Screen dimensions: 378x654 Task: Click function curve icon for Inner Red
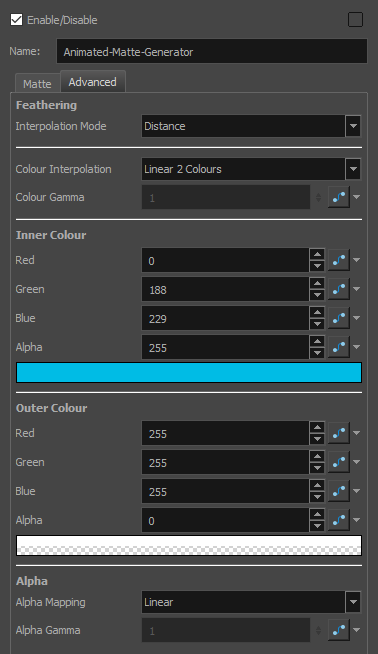pyautogui.click(x=339, y=260)
